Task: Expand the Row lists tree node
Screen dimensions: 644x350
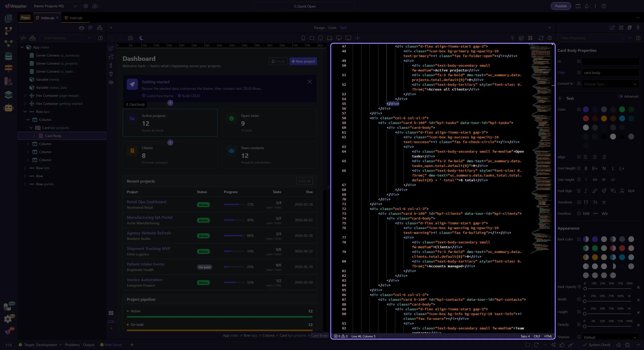Action: click(x=25, y=168)
